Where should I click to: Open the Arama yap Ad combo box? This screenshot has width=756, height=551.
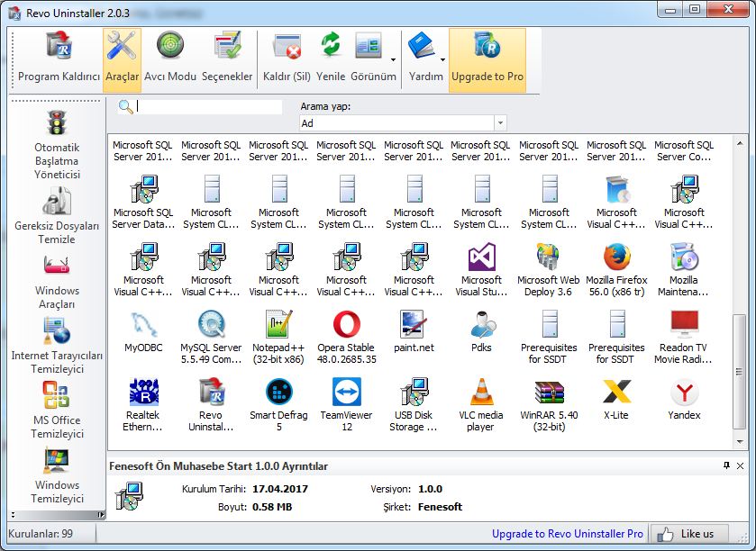coord(403,123)
